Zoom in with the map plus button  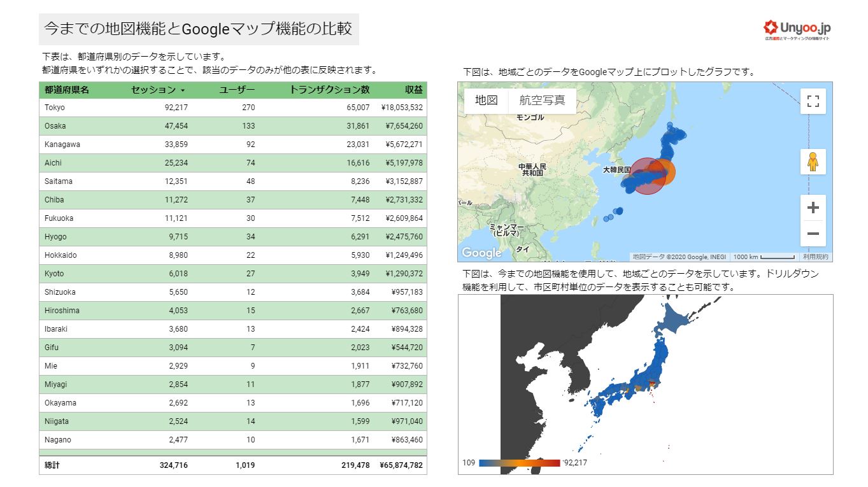(813, 208)
